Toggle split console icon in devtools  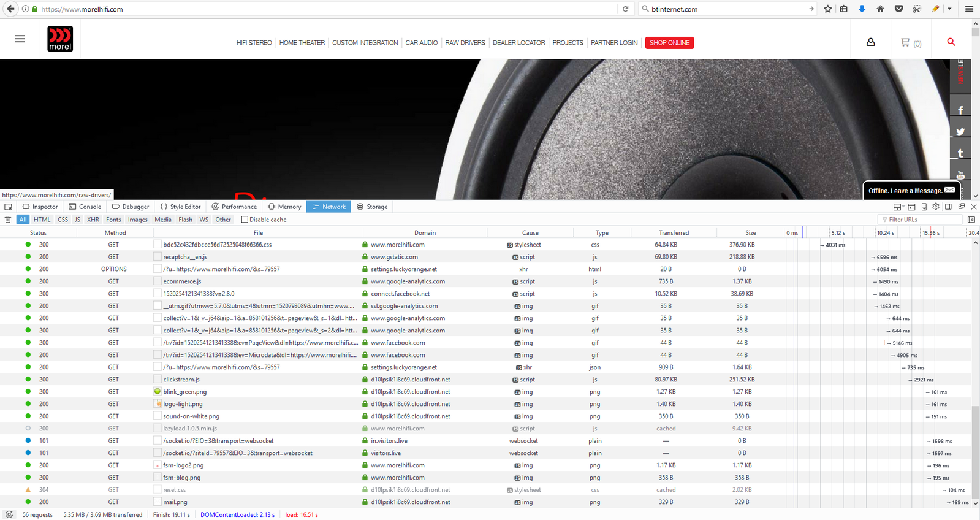(x=911, y=207)
